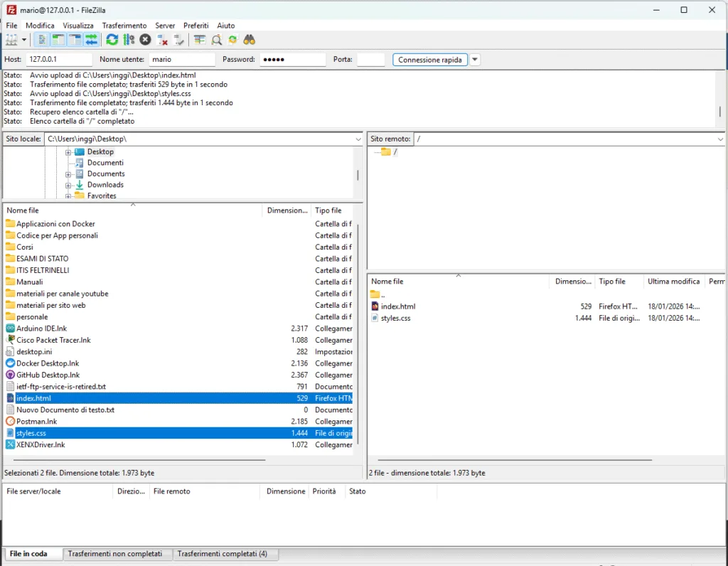This screenshot has width=728, height=566.
Task: Click the Ultima modifica column header
Action: 673,282
